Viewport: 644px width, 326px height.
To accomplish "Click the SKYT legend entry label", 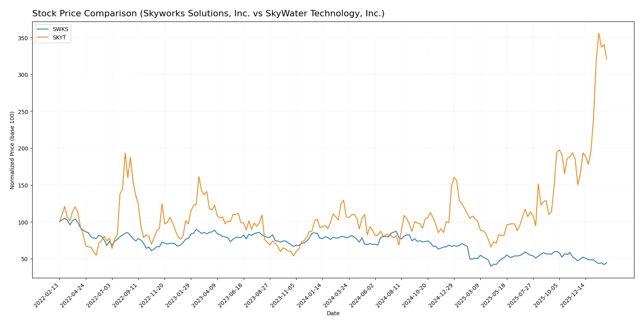I will click(x=59, y=37).
